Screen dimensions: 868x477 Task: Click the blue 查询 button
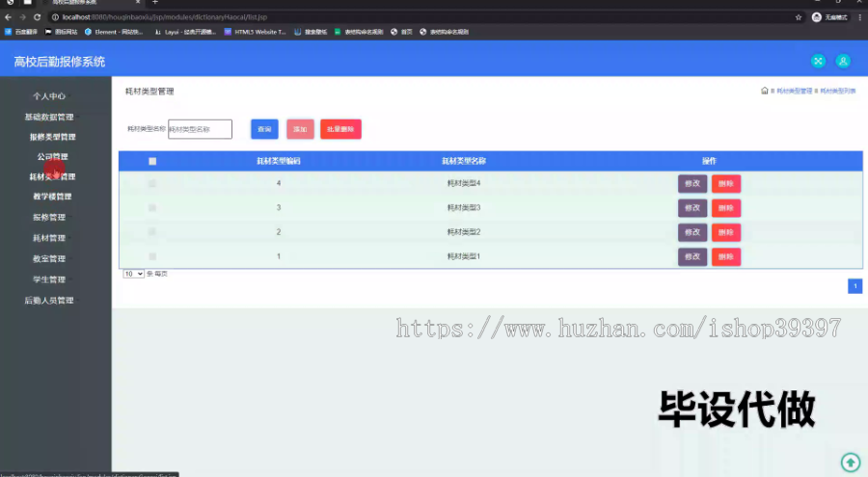[x=264, y=129]
